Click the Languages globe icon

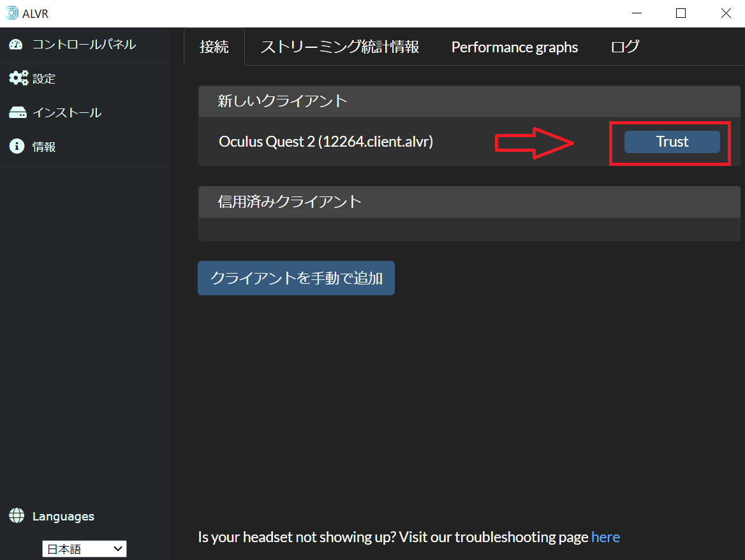[x=17, y=515]
